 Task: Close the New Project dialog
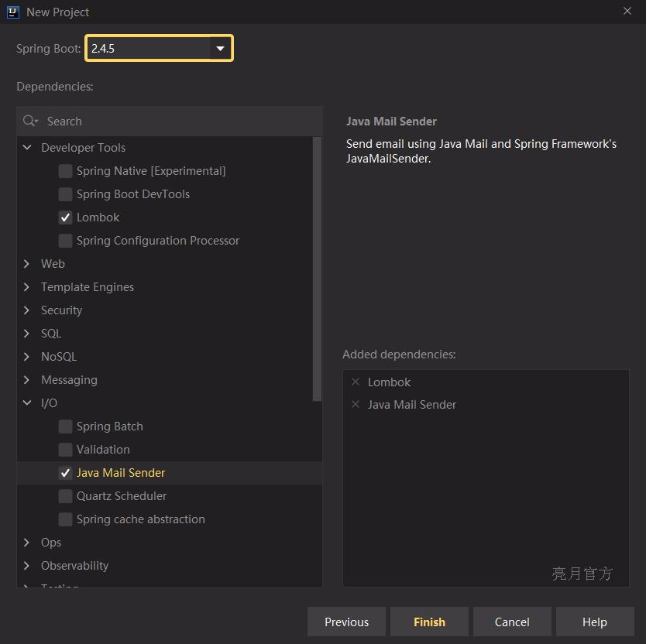pos(627,11)
